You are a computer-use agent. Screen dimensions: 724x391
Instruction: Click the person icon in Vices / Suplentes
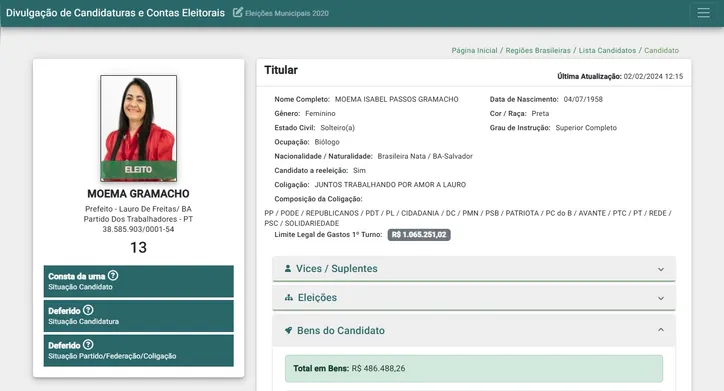pos(288,268)
